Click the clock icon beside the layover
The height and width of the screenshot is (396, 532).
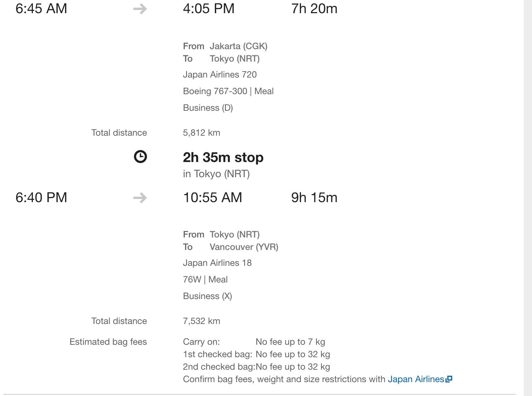click(140, 157)
